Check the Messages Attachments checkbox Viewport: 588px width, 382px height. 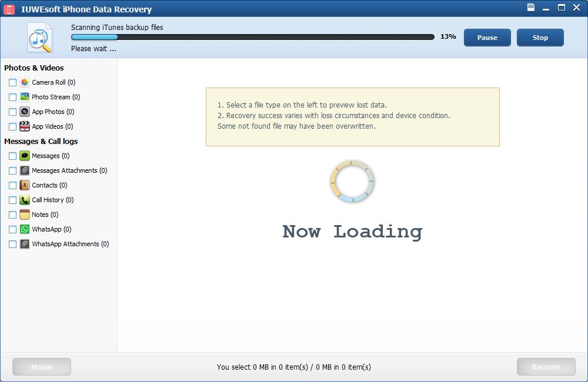12,170
